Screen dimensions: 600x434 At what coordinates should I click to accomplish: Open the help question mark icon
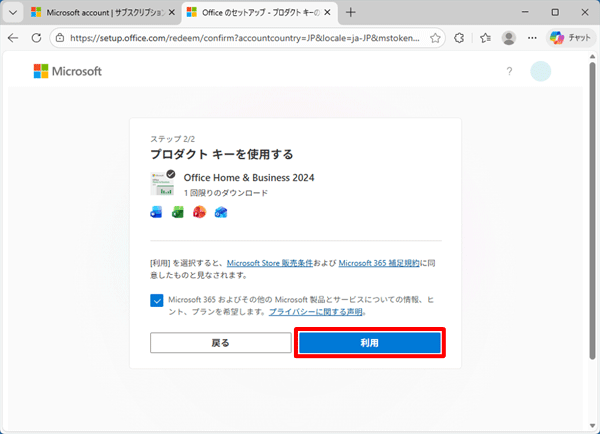(509, 72)
